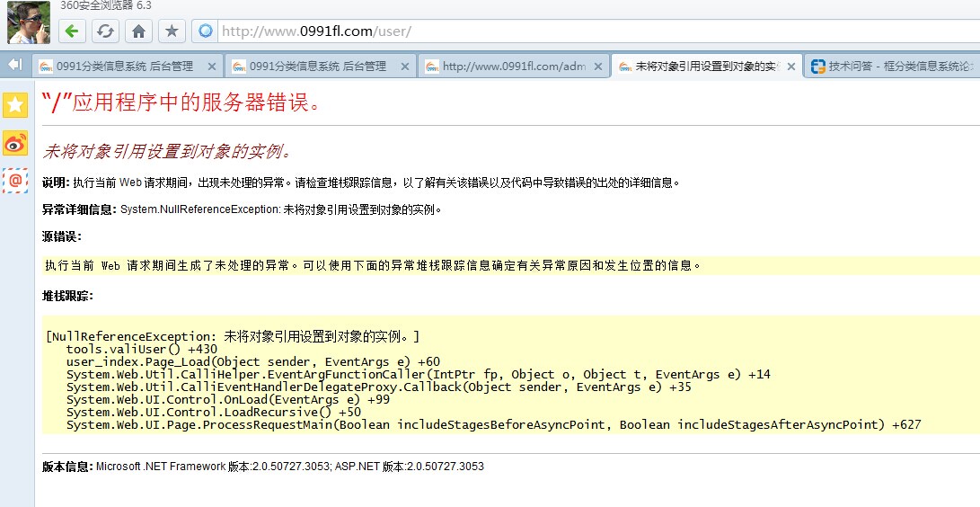Open the @ mail sidebar icon

pos(15,180)
